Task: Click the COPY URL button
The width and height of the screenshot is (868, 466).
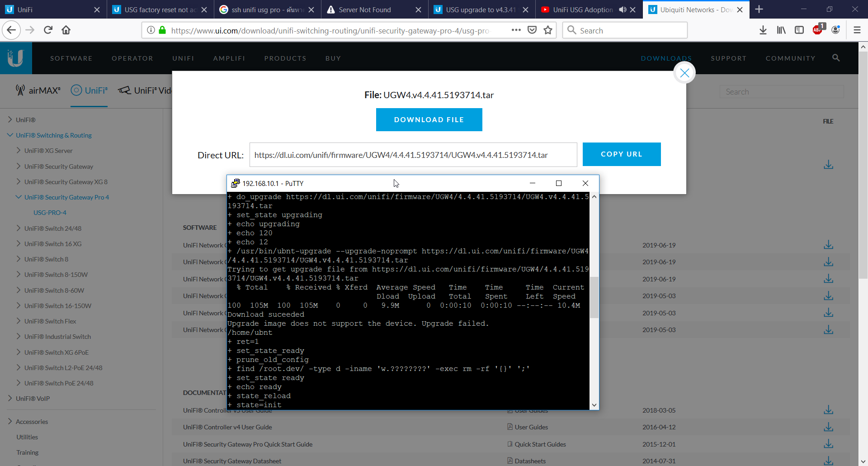Action: pyautogui.click(x=622, y=154)
